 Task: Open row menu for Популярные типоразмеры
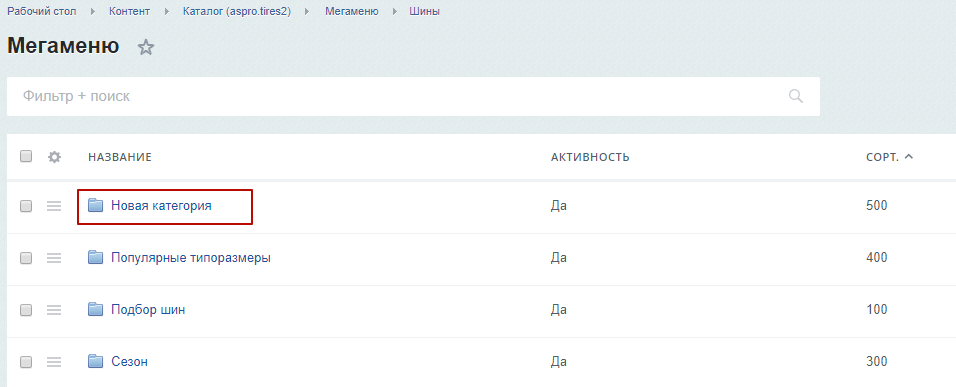(54, 258)
